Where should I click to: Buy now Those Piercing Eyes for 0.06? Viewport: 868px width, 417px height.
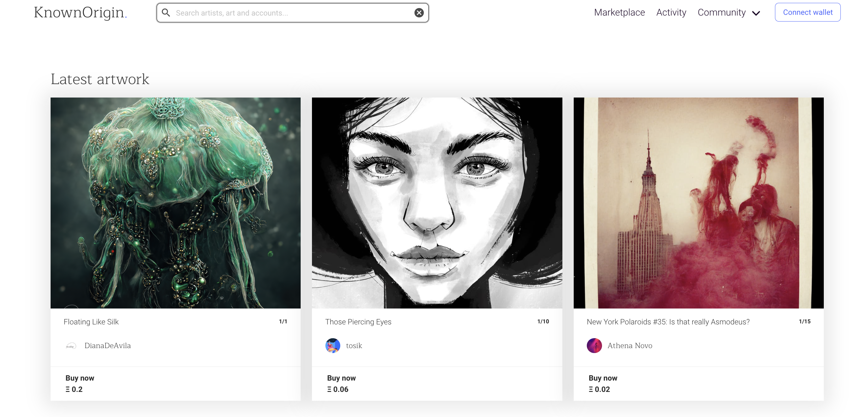(341, 384)
